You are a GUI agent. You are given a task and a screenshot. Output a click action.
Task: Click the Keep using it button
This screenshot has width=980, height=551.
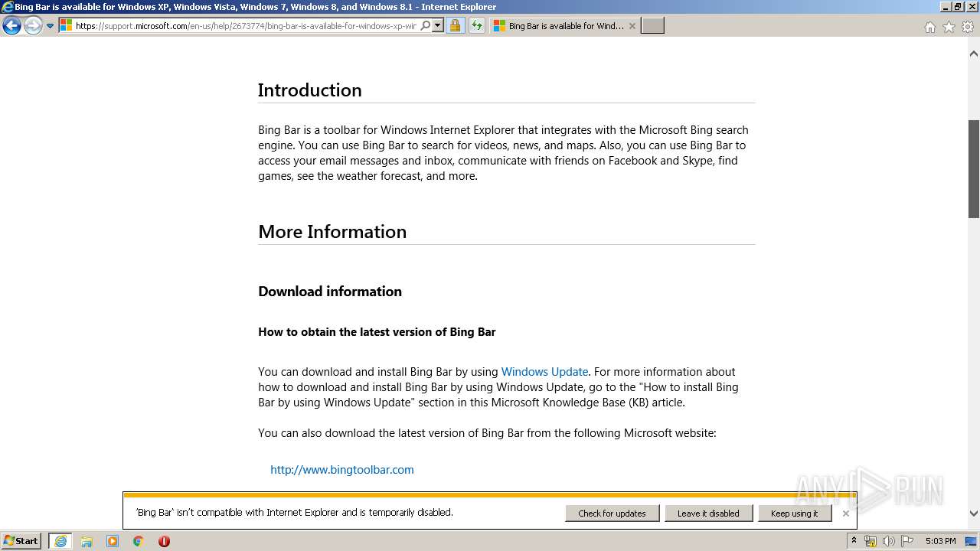794,513
